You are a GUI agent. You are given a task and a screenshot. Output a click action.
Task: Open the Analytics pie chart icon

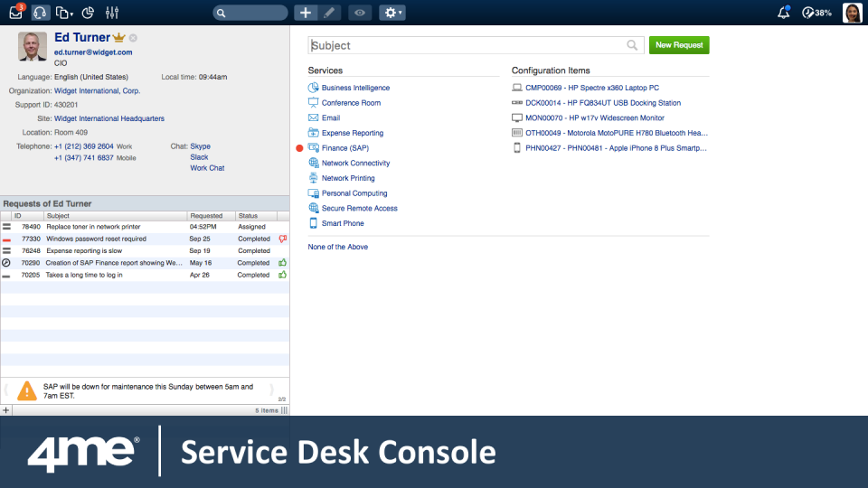(x=88, y=12)
